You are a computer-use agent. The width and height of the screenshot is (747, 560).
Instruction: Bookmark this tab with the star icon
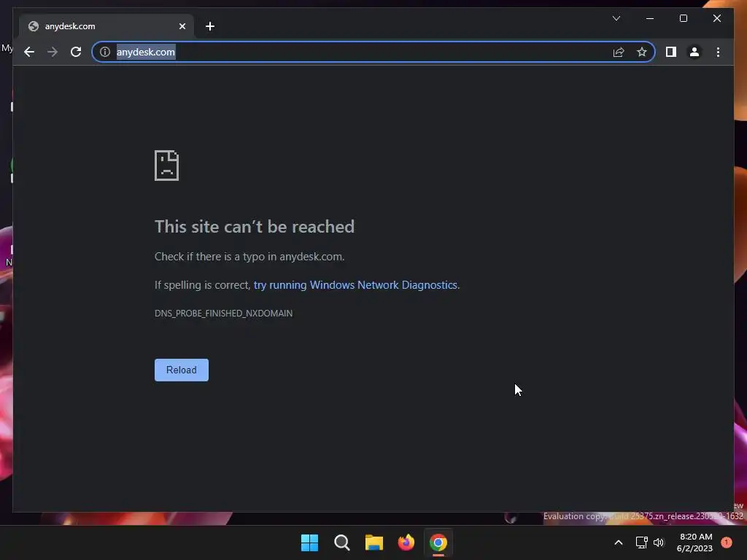(642, 52)
